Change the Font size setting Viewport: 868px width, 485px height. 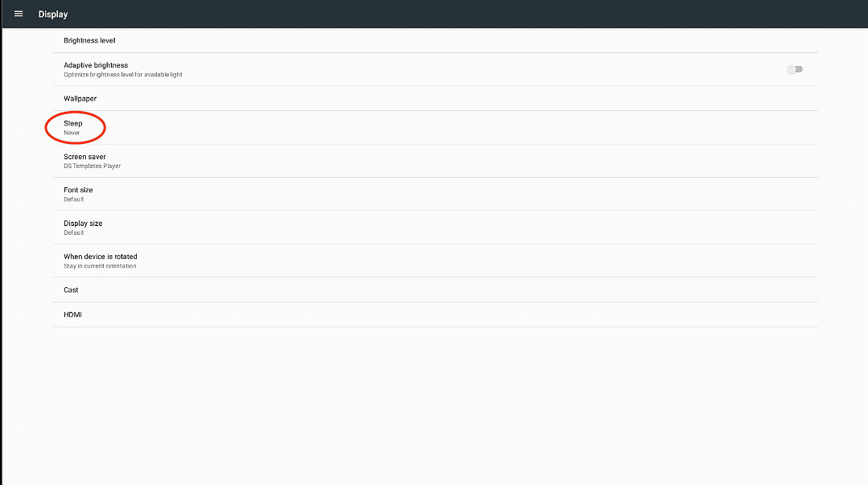coord(435,195)
